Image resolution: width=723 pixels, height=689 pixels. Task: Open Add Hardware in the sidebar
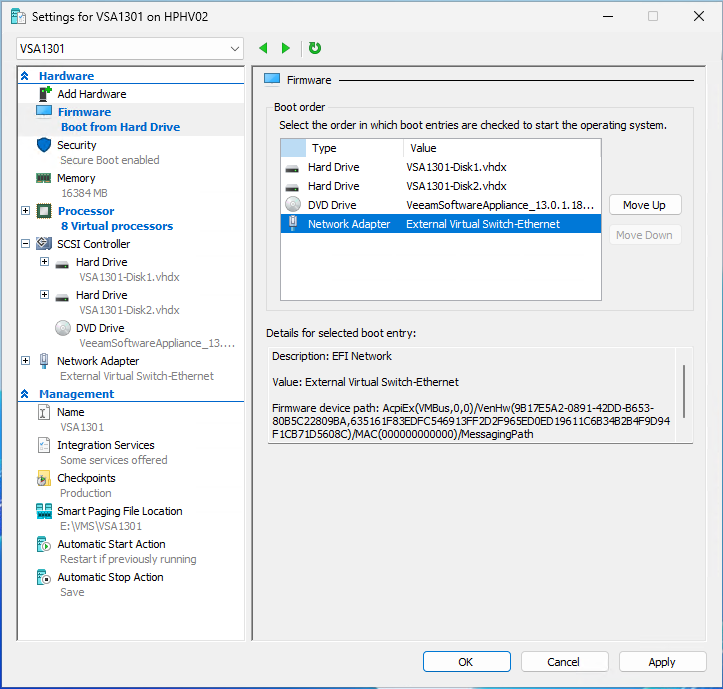coord(91,94)
